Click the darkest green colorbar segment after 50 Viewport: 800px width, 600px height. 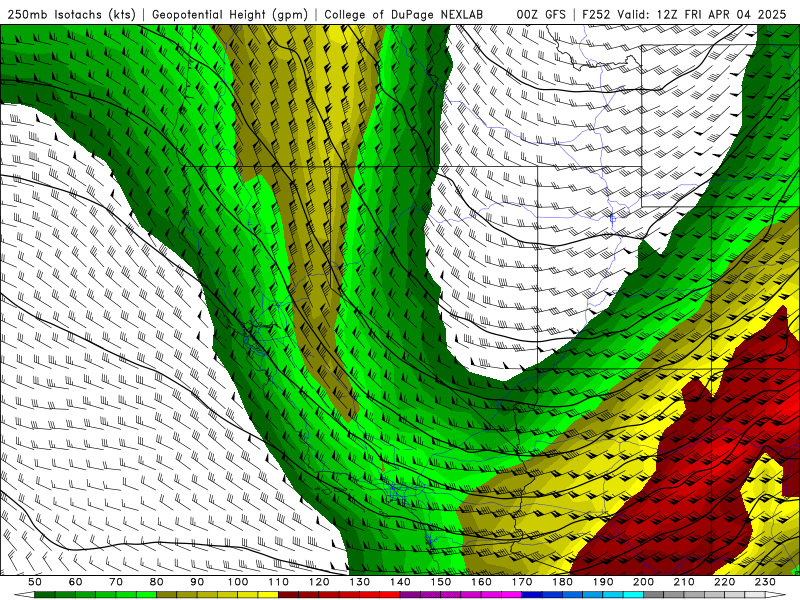click(45, 595)
